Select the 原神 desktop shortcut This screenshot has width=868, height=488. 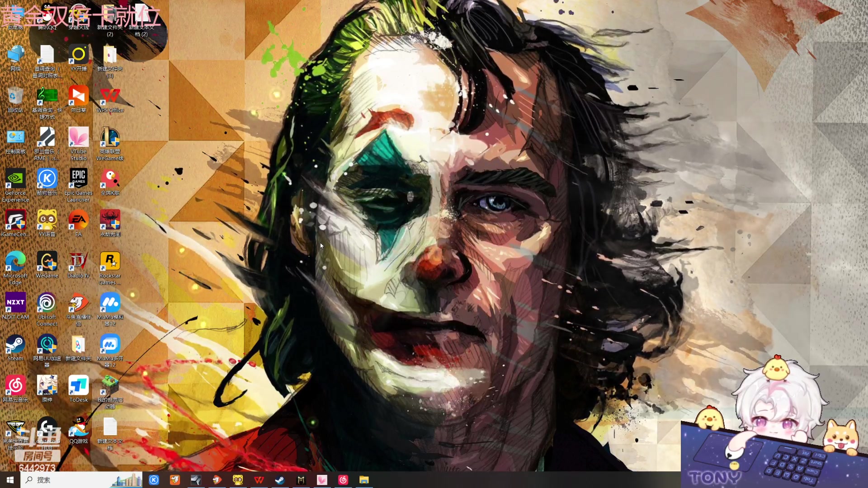[47, 389]
